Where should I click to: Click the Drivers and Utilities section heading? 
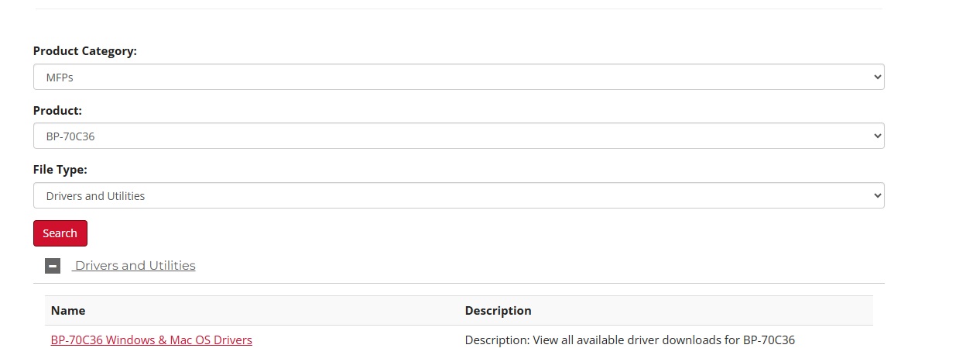tap(135, 265)
